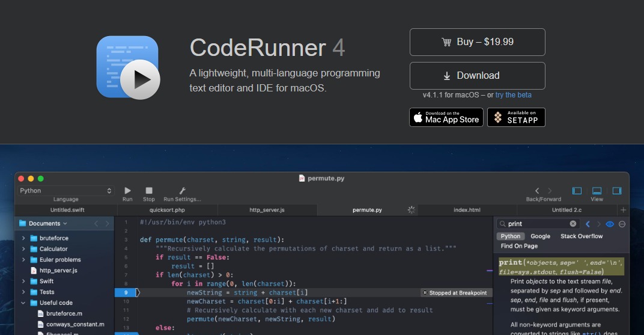Image resolution: width=644 pixels, height=335 pixels.
Task: Click the v4.1.1 for macOS text
Action: tap(451, 95)
